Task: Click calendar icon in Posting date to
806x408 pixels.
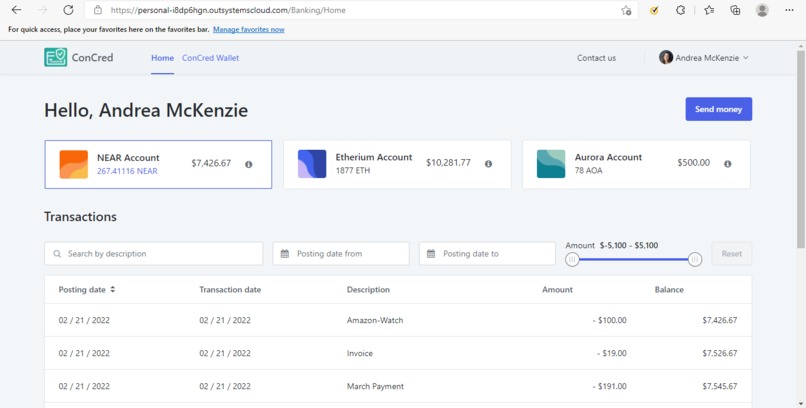Action: point(431,253)
